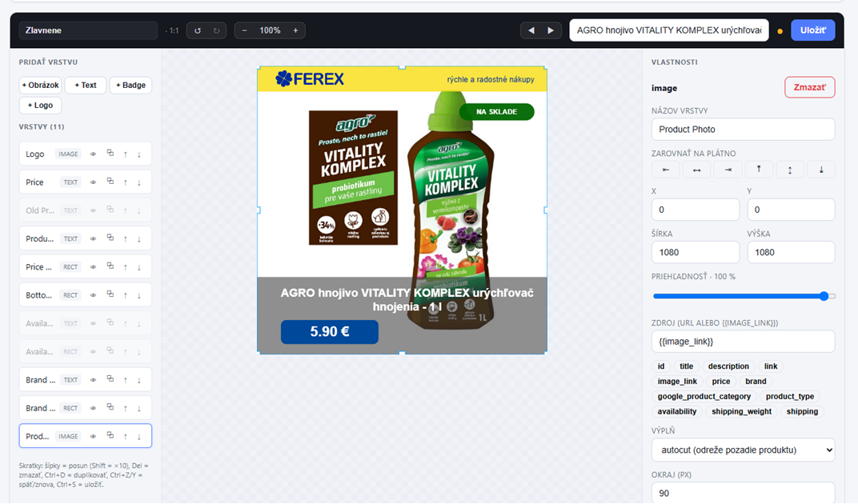Open the Výplň autocut dropdown
This screenshot has width=858, height=504.
coord(743,450)
